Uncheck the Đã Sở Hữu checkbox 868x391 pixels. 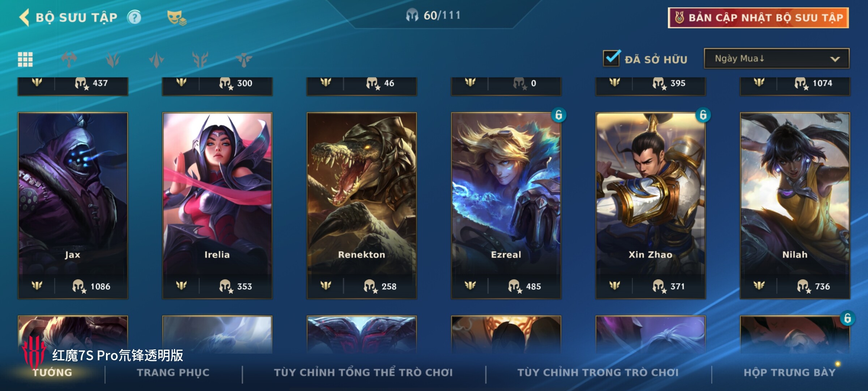[612, 58]
